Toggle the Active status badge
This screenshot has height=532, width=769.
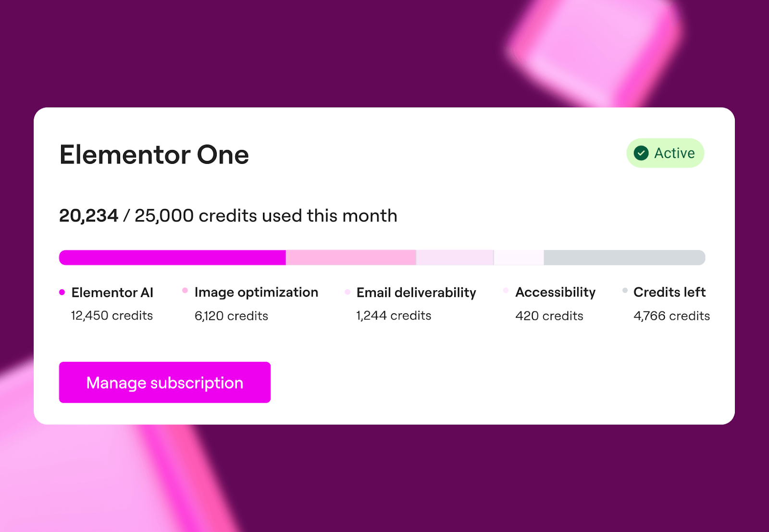coord(665,153)
